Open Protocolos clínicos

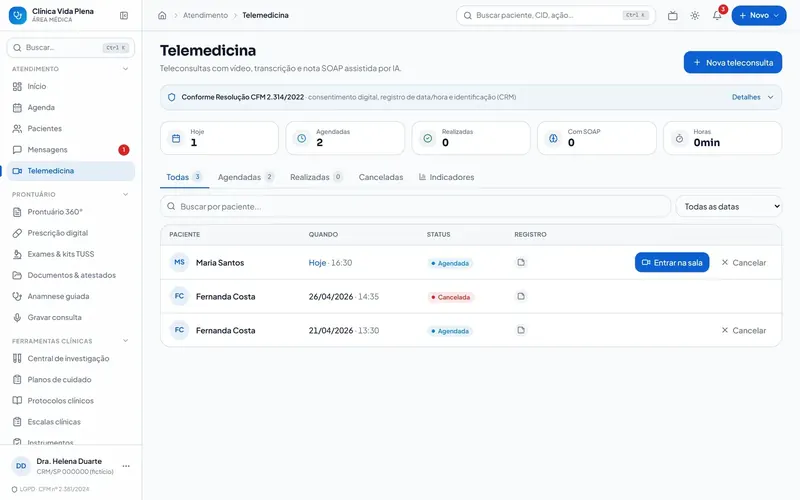tap(70, 401)
